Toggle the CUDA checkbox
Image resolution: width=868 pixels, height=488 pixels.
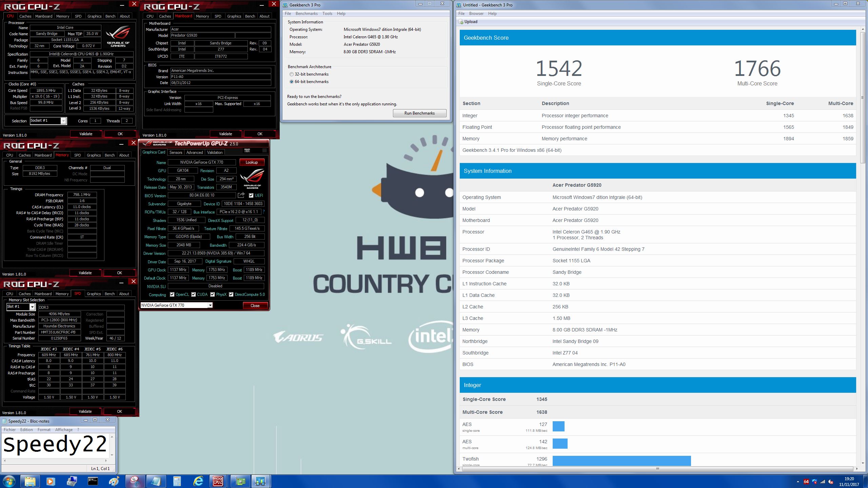click(x=194, y=294)
